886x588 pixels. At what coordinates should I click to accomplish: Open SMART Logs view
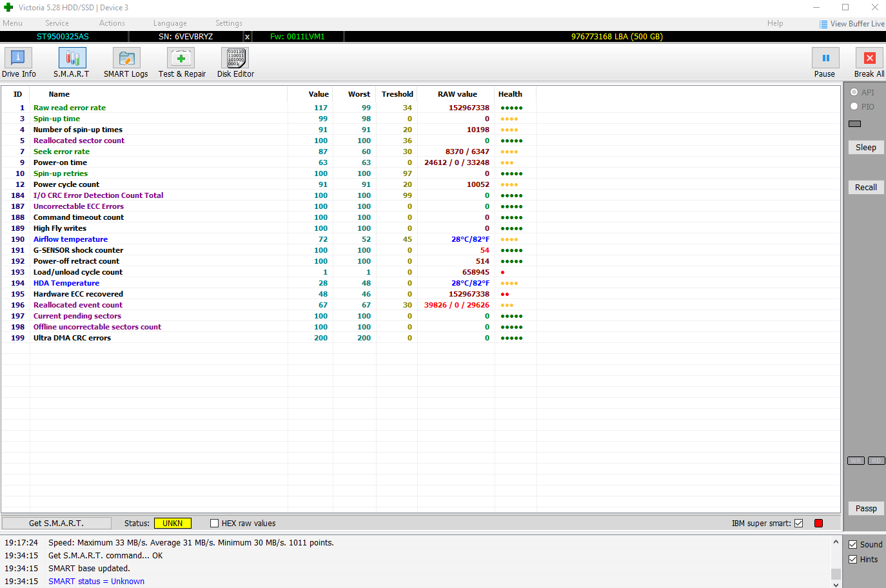point(126,59)
